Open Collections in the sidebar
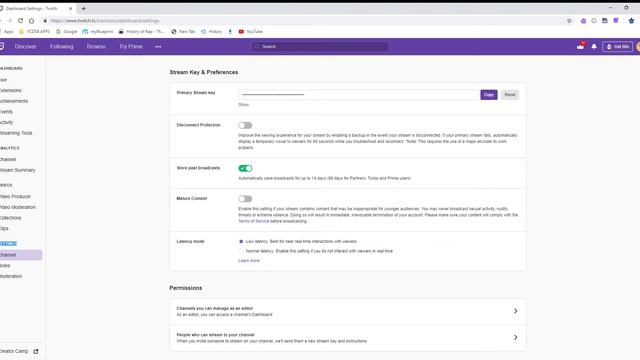The height and width of the screenshot is (360, 640). 11,218
